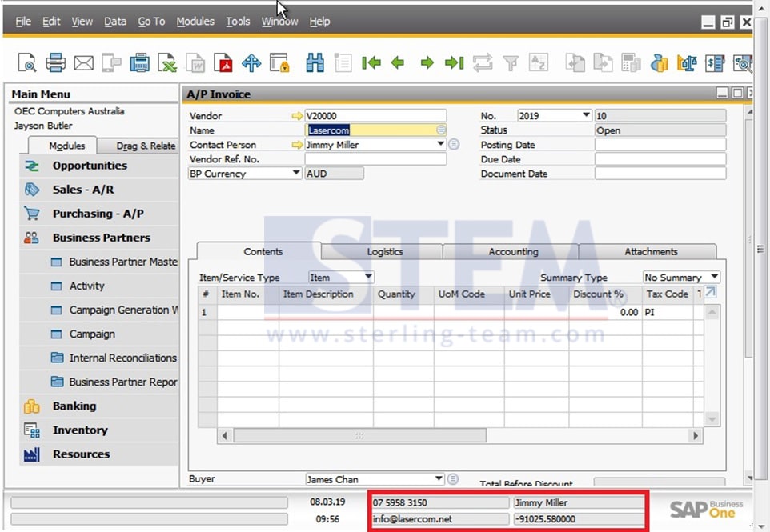770x532 pixels.
Task: Click the Posting Date field
Action: point(660,145)
